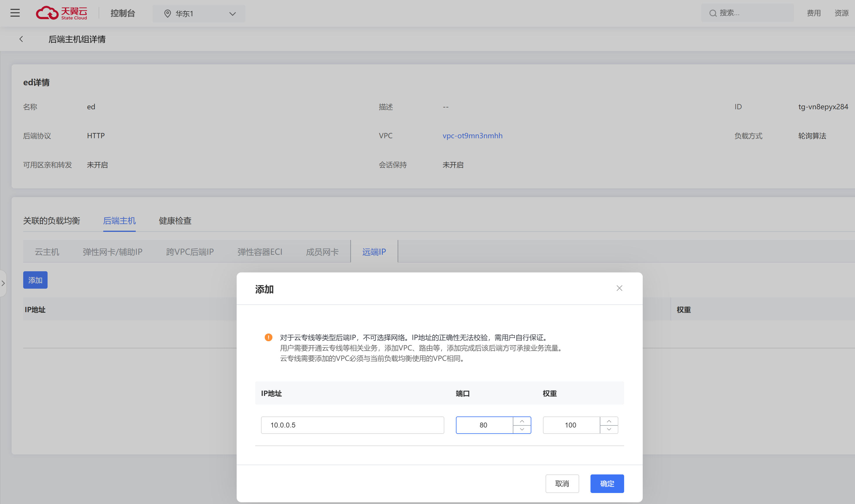Click the 取消 cancel button
Image resolution: width=855 pixels, height=504 pixels.
[562, 483]
